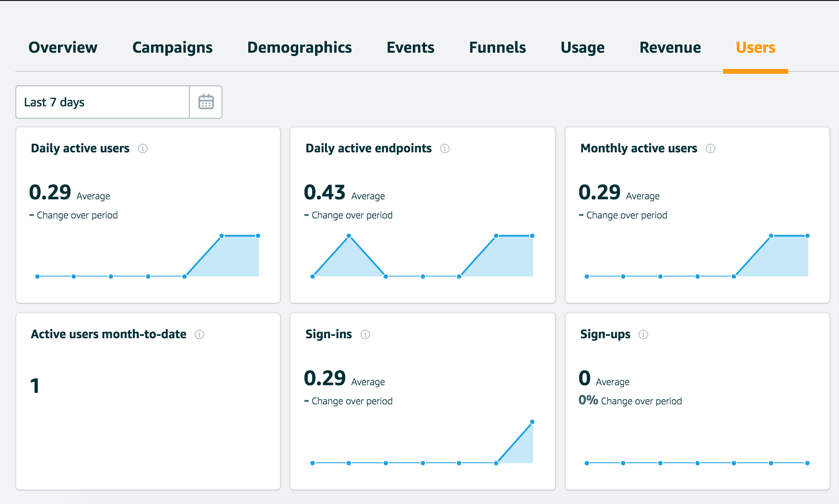Click the Sign-ups chart line

[x=697, y=463]
